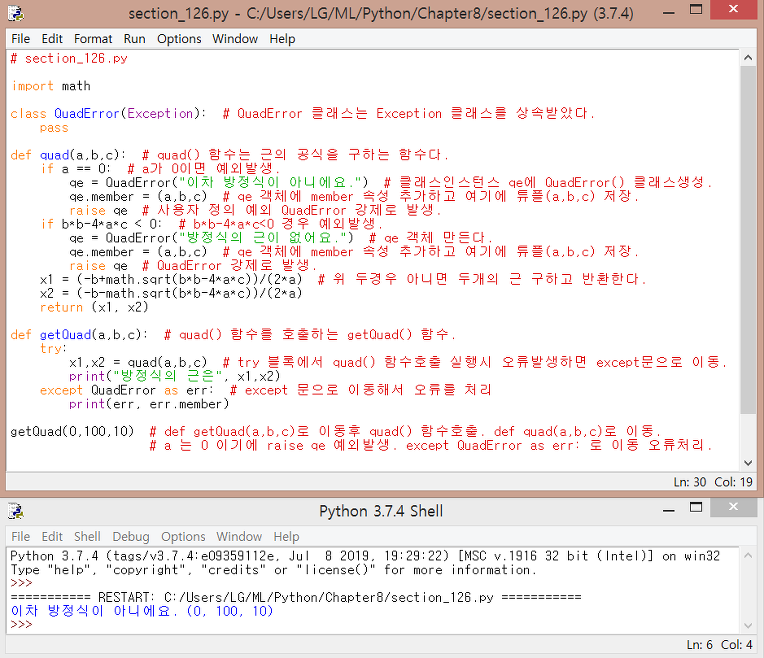Click the 'if a == 0:' condition
764x658 pixels.
pos(76,169)
